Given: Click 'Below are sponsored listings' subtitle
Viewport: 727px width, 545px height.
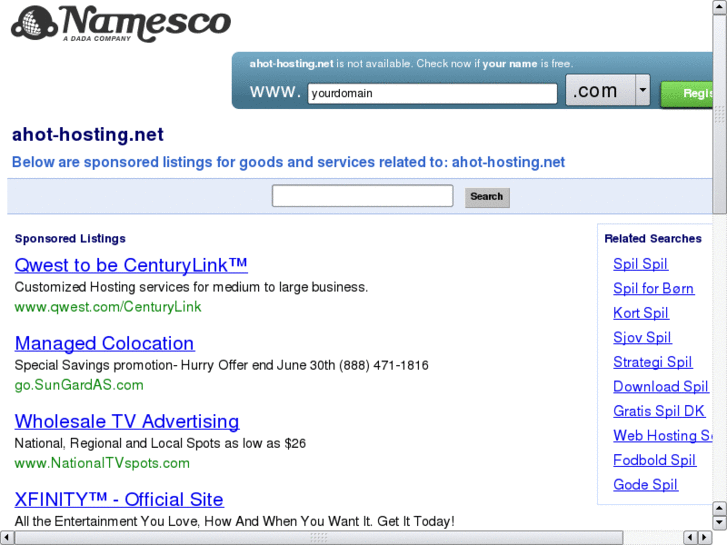Looking at the screenshot, I should (x=288, y=162).
